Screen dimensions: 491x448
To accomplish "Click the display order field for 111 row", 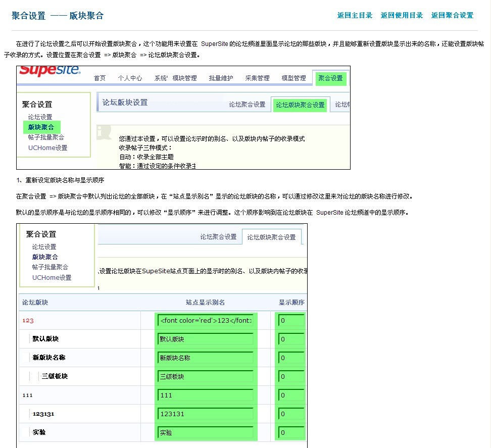I will [291, 395].
